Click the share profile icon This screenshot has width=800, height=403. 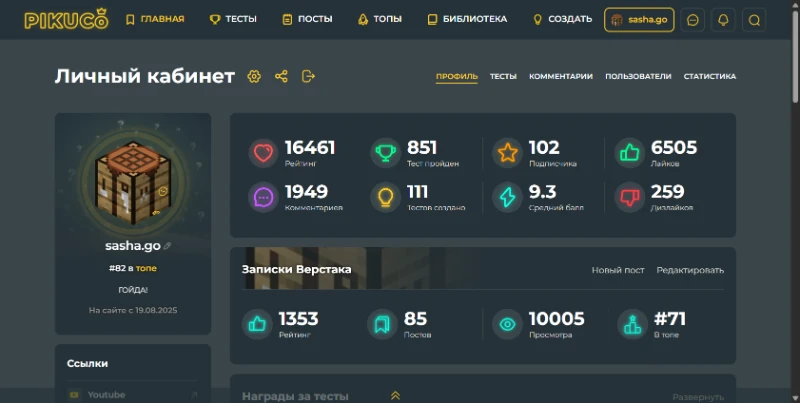(281, 77)
